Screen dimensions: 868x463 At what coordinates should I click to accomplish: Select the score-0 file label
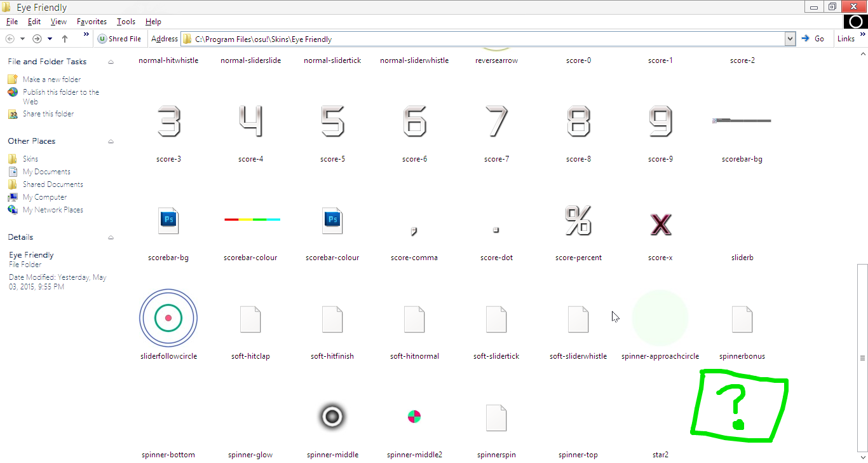click(578, 60)
